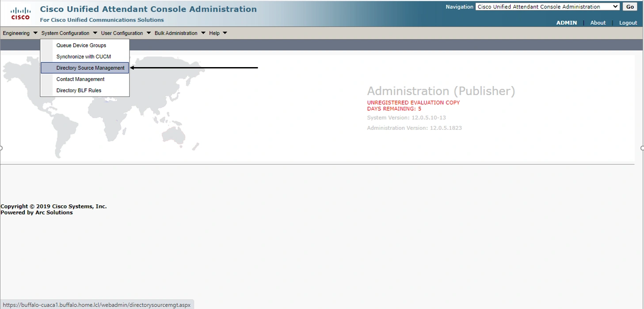This screenshot has width=644, height=309.
Task: Click 'Administration Version: 12.0.5.1823' text
Action: point(415,128)
